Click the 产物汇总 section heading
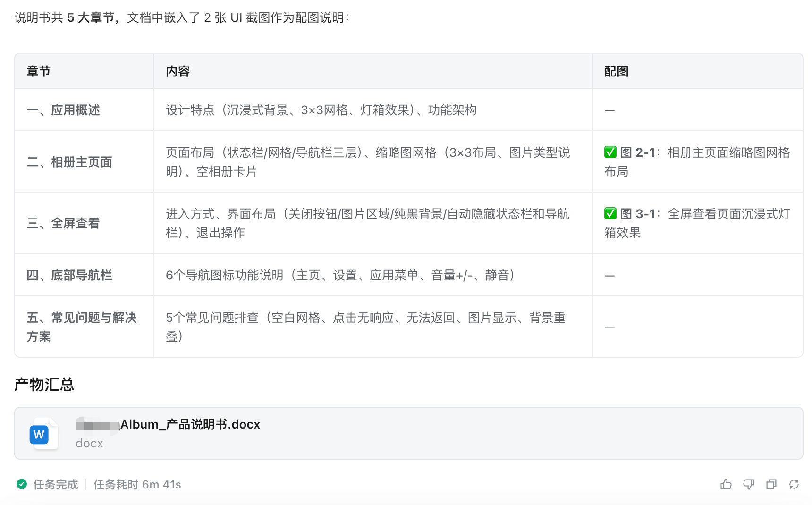This screenshot has width=812, height=505. tap(44, 385)
